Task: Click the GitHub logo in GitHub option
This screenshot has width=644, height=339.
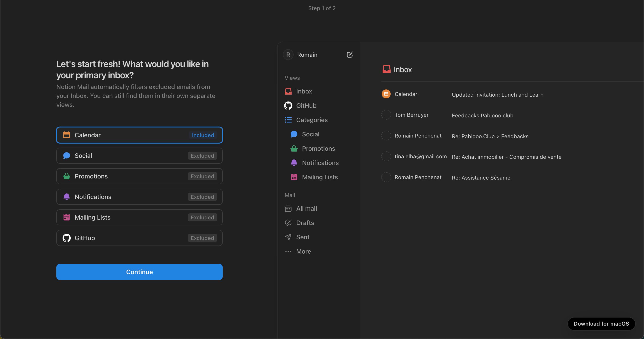Action: pos(66,238)
